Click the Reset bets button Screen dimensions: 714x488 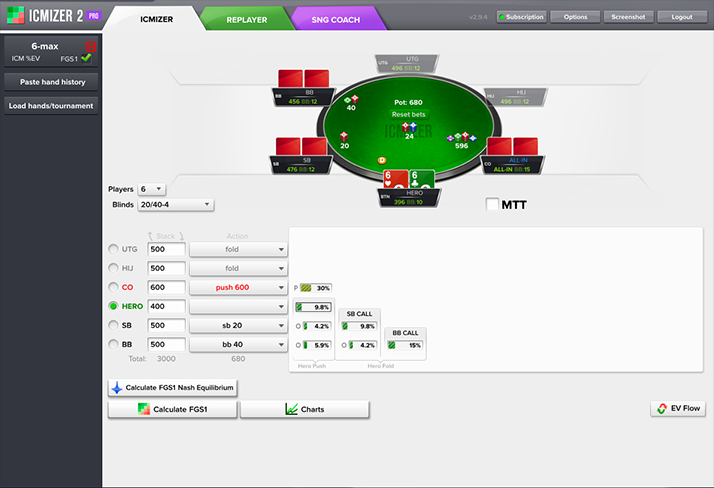[408, 114]
